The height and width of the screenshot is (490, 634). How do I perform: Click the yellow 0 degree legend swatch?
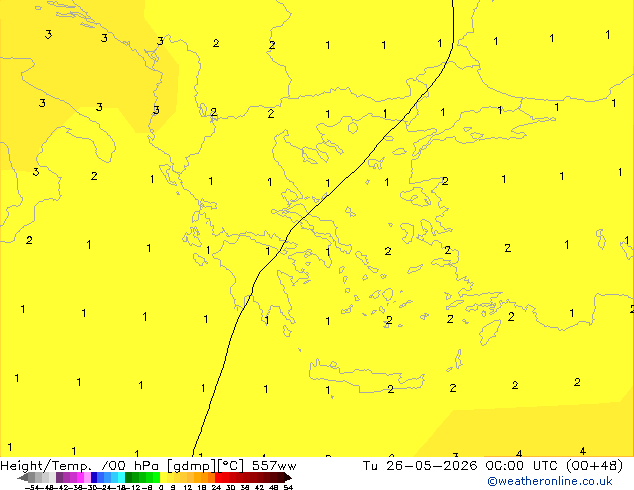[163, 477]
